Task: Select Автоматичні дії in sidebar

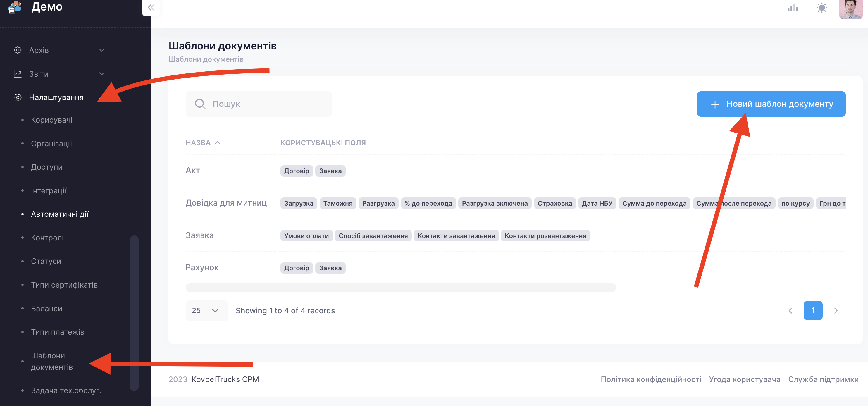Action: click(x=60, y=214)
